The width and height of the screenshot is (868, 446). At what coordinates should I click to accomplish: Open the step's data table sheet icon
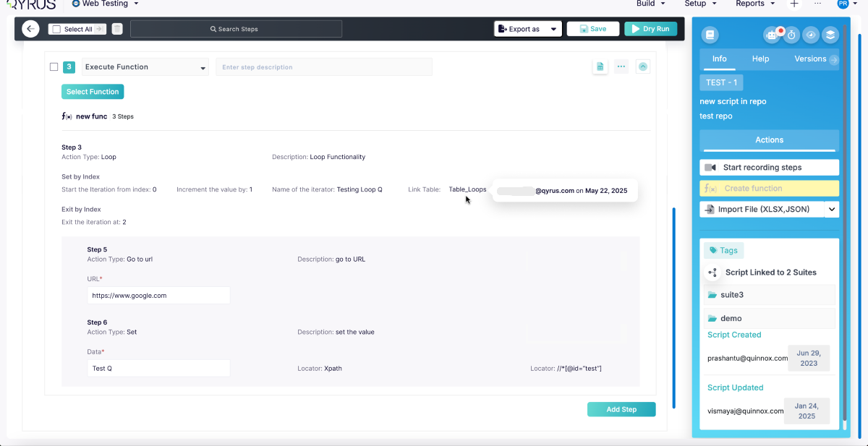click(x=600, y=67)
